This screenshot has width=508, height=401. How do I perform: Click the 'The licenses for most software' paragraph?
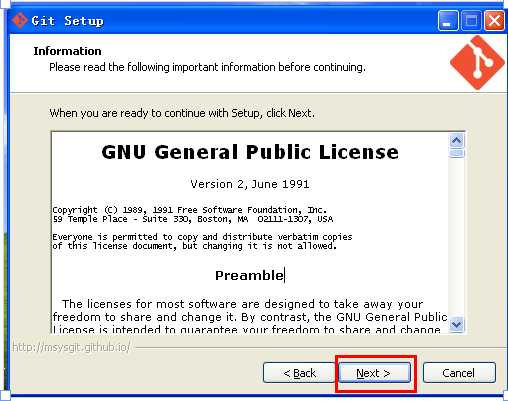click(250, 317)
